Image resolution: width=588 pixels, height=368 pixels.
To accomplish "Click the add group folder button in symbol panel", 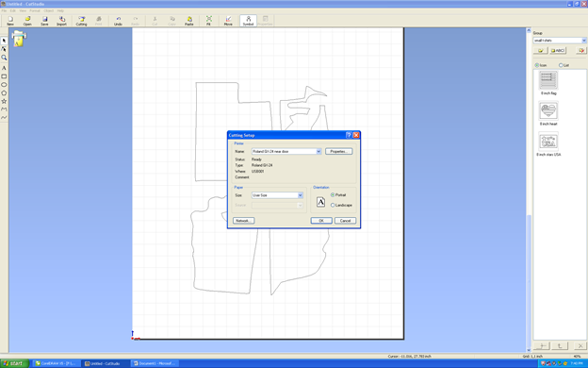I will coord(540,50).
